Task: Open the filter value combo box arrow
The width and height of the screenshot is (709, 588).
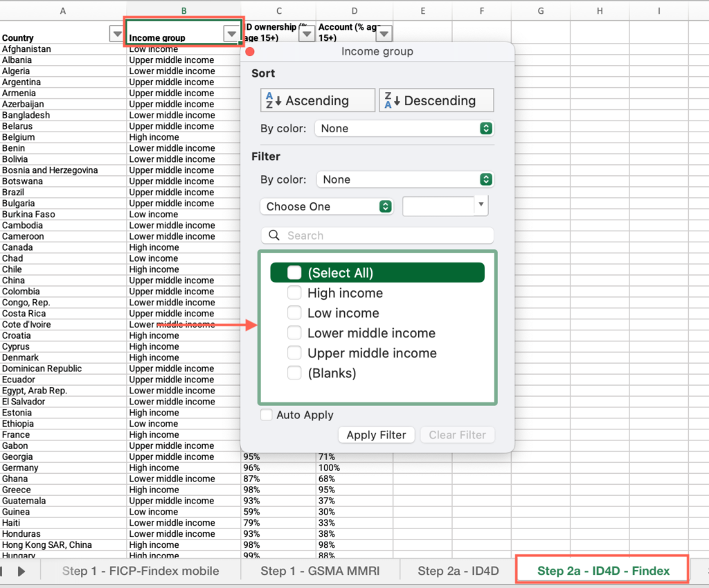Action: coord(481,204)
